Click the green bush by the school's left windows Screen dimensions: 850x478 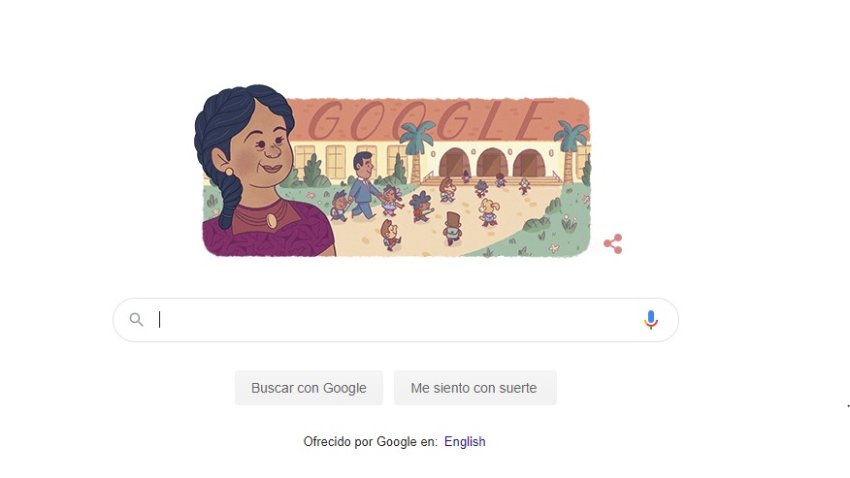(313, 172)
